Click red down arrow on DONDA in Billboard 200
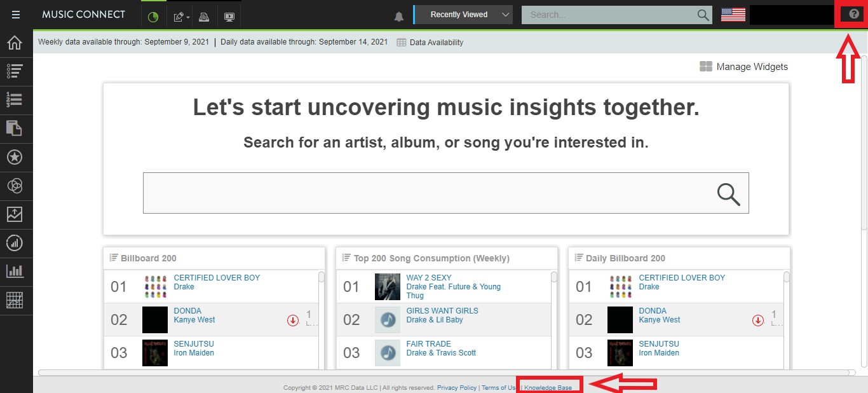Viewport: 868px width, 393px height. click(293, 321)
